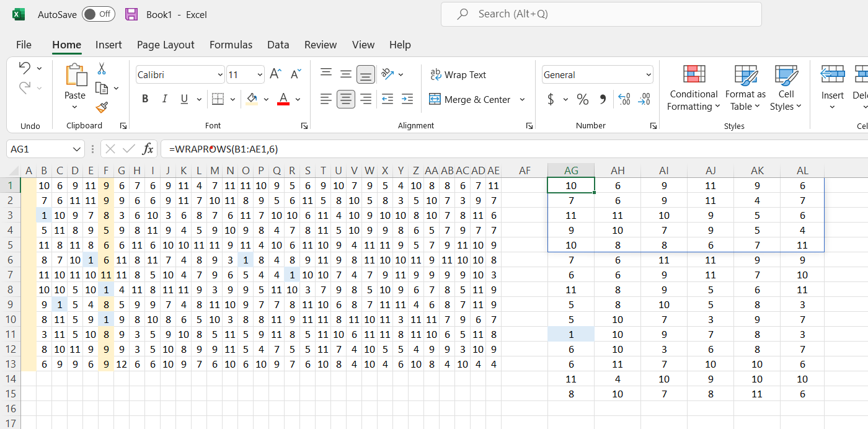Viewport: 868px width, 429px height.
Task: Click the Search box
Action: pos(601,14)
